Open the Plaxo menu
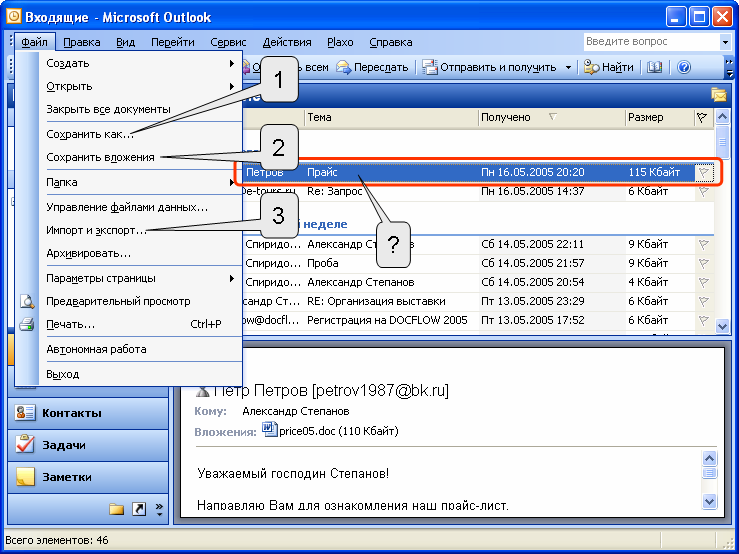This screenshot has height=554, width=739. (x=340, y=42)
